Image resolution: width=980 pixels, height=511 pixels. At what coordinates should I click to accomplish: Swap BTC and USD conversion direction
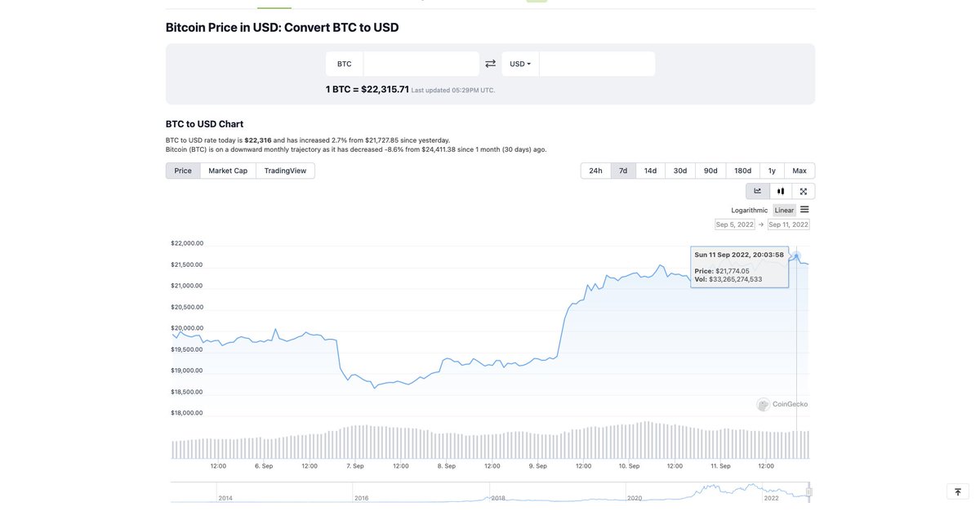(490, 64)
